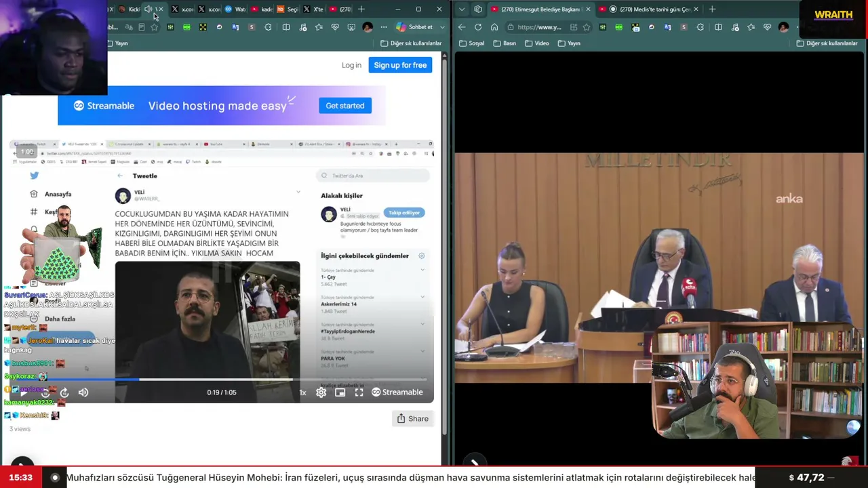The image size is (868, 488).
Task: Open the Yayın folder in right browser
Action: click(x=569, y=43)
